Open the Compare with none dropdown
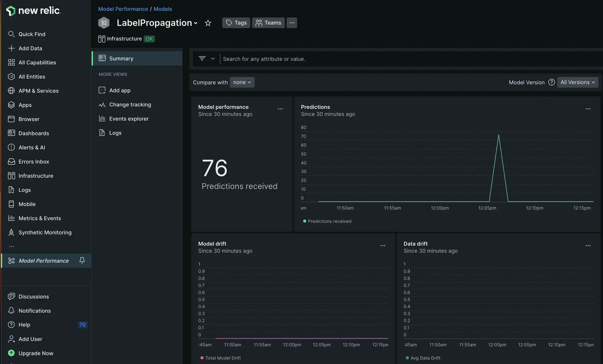 click(242, 82)
